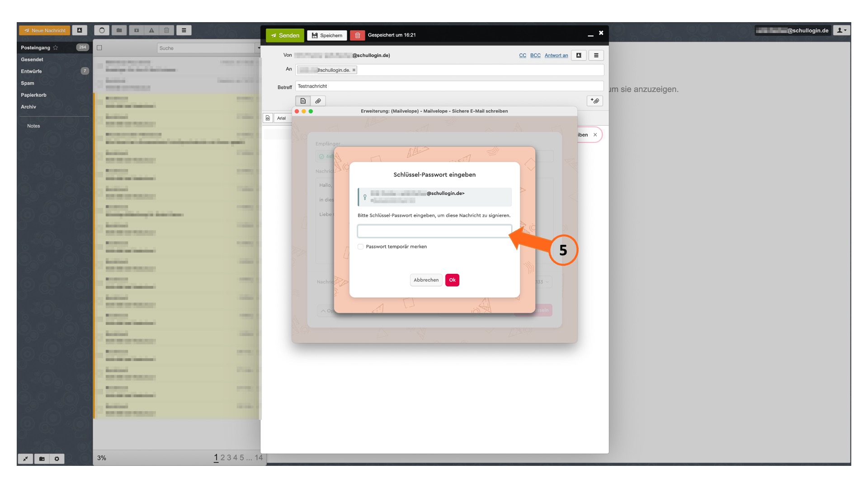Click the red trash discard icon in compose
Viewport: 868px width, 488px height.
[x=357, y=35]
